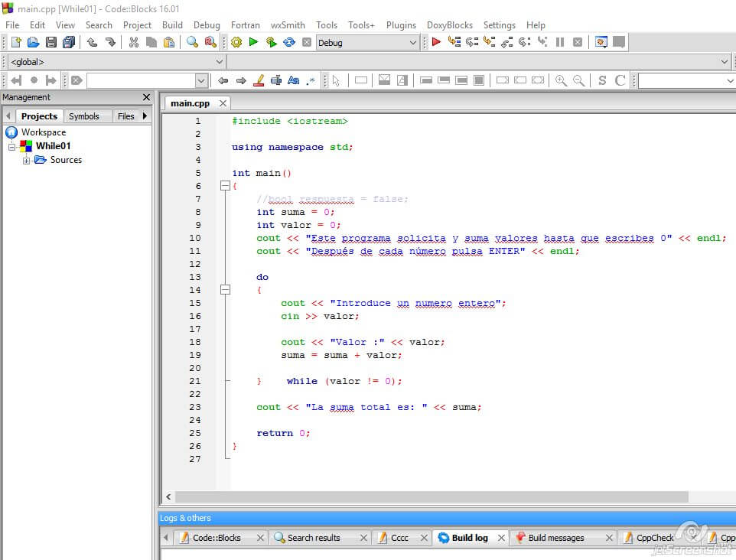Open the Settings menu
The width and height of the screenshot is (736, 560).
500,25
